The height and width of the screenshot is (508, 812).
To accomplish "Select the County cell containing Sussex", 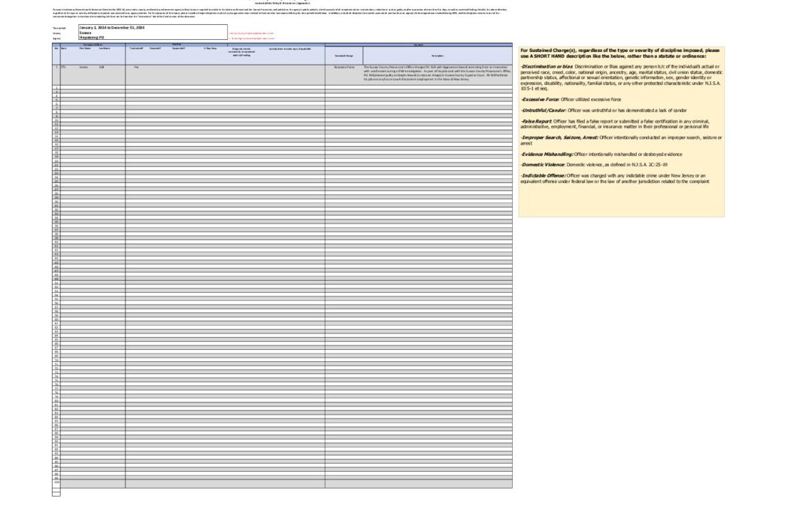I will pos(86,32).
